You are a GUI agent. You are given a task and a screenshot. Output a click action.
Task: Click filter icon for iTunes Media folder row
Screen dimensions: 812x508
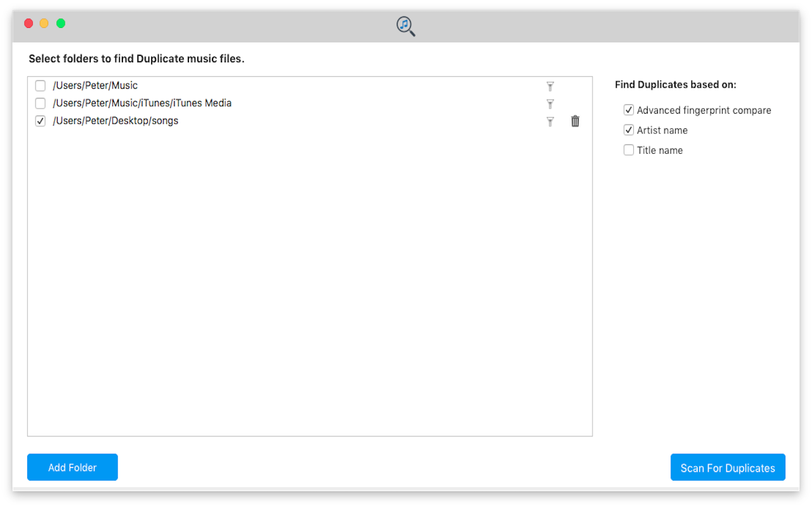click(550, 104)
